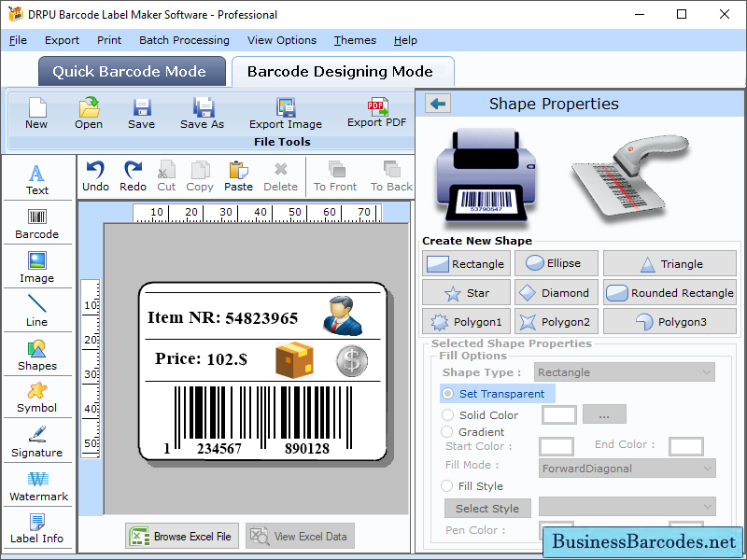Create a new Polygon2 shape
This screenshot has height=560, width=747.
[556, 322]
